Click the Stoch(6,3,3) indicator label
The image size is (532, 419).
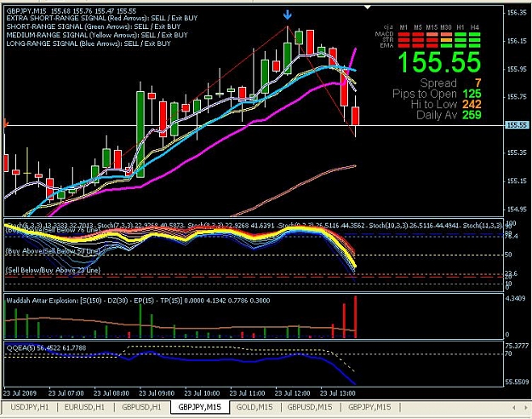point(50,225)
